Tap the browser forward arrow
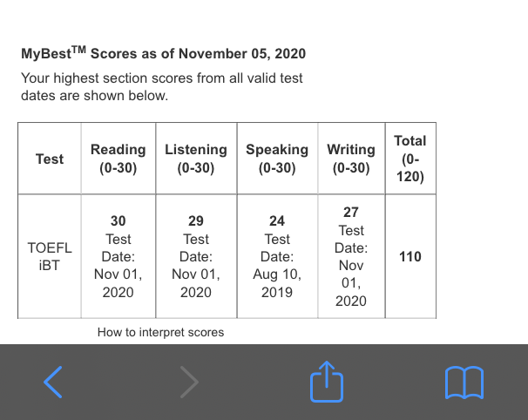Viewport: 528px width, 420px height. click(189, 382)
